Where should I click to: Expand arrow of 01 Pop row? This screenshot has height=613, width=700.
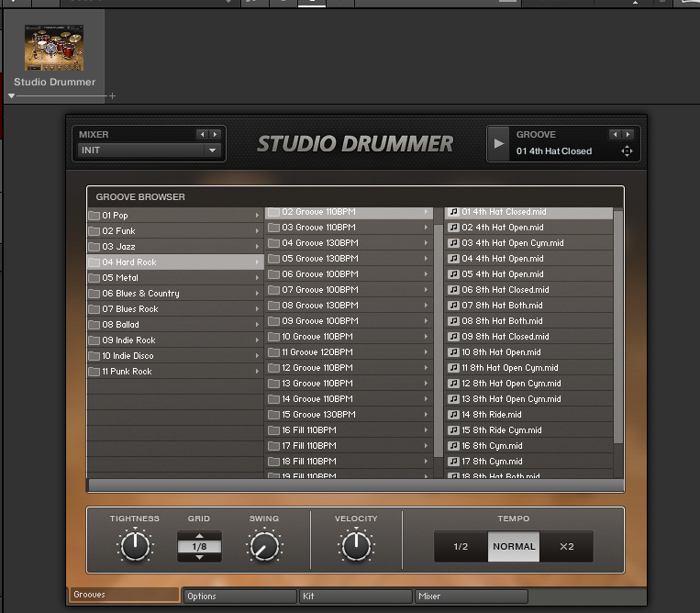257,216
